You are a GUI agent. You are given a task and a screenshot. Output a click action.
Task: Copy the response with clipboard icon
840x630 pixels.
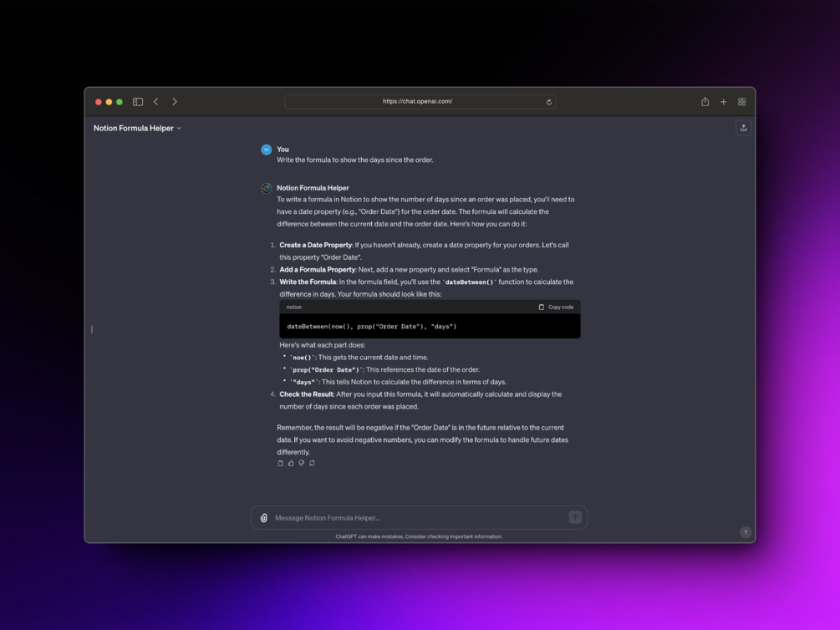point(280,464)
